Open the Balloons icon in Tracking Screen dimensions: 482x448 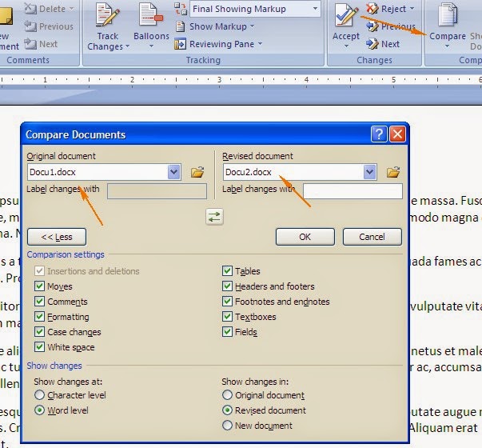tap(150, 14)
